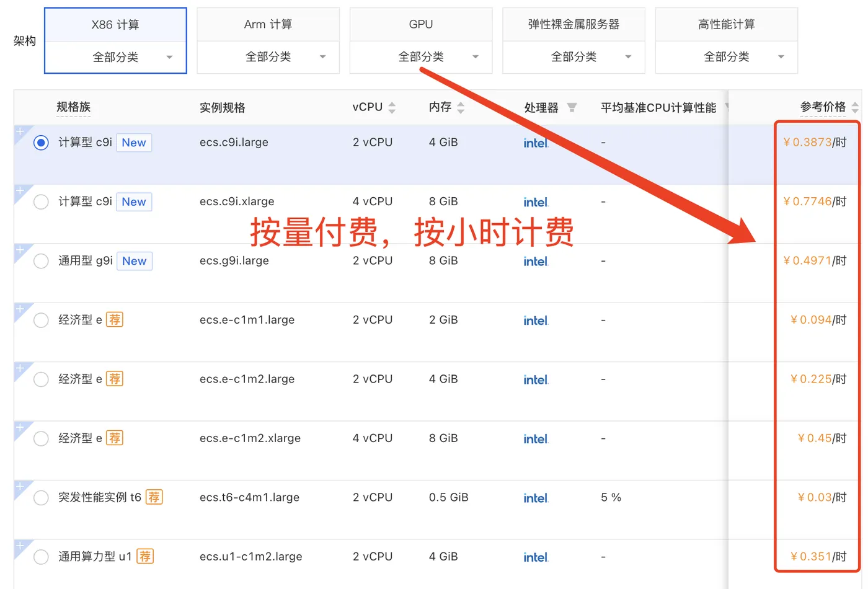Open the 全部分类 dropdown under 高性能计算

pos(727,57)
